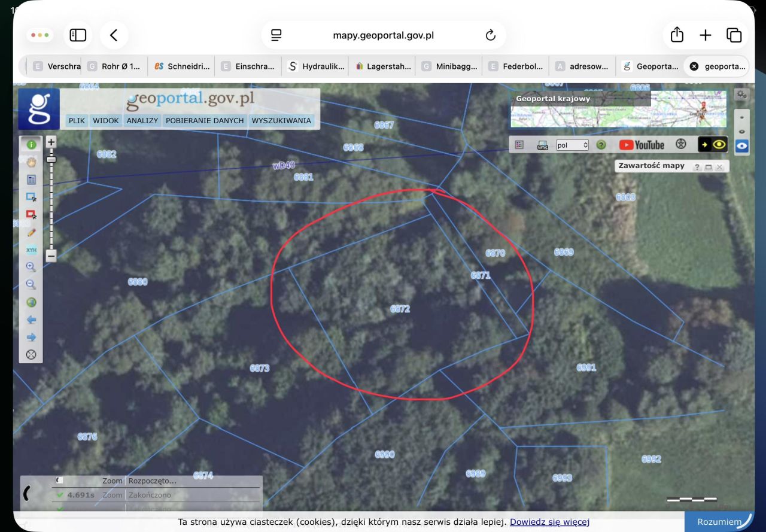766x532 pixels.
Task: Click the overview mini map thumbnail
Action: (618, 109)
